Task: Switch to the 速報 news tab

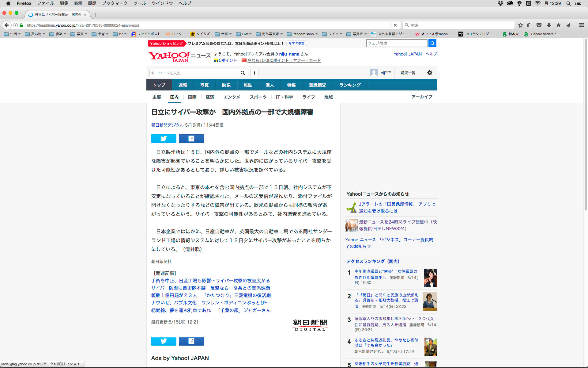Action: pos(183,85)
